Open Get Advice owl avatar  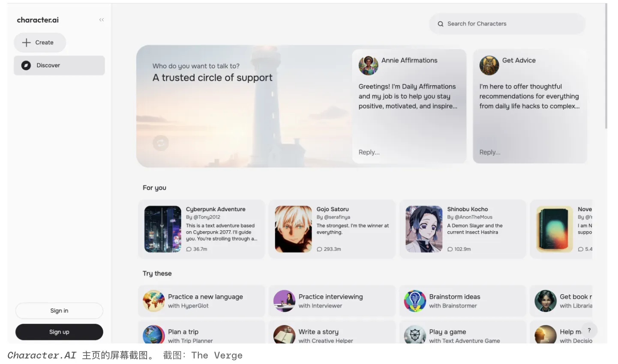(489, 65)
